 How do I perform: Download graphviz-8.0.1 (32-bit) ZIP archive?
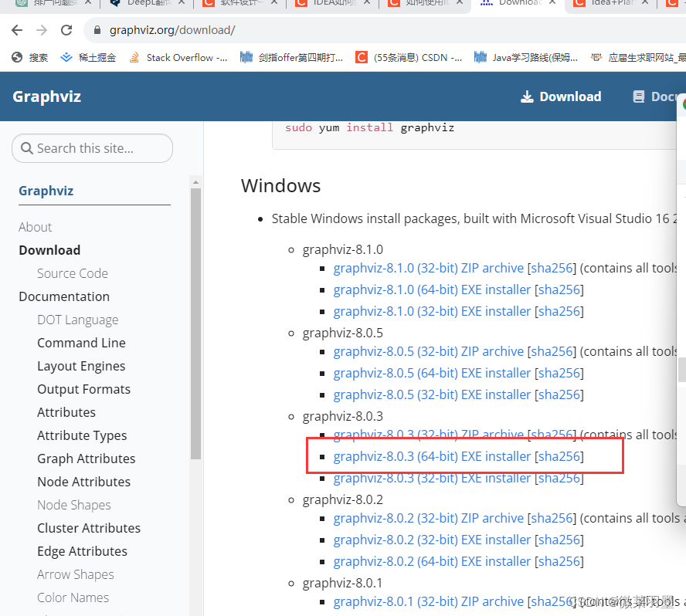[x=428, y=601]
